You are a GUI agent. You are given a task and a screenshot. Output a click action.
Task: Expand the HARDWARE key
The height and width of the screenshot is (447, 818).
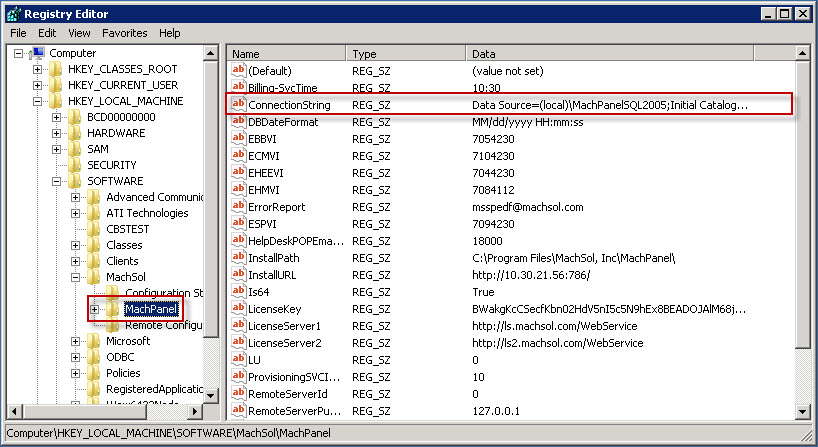point(56,134)
